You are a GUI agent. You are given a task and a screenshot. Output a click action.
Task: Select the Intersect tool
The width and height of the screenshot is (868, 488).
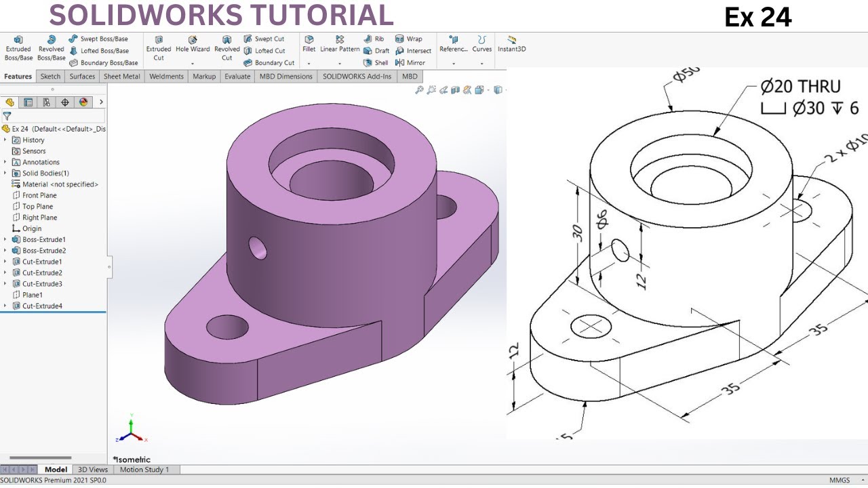point(413,51)
